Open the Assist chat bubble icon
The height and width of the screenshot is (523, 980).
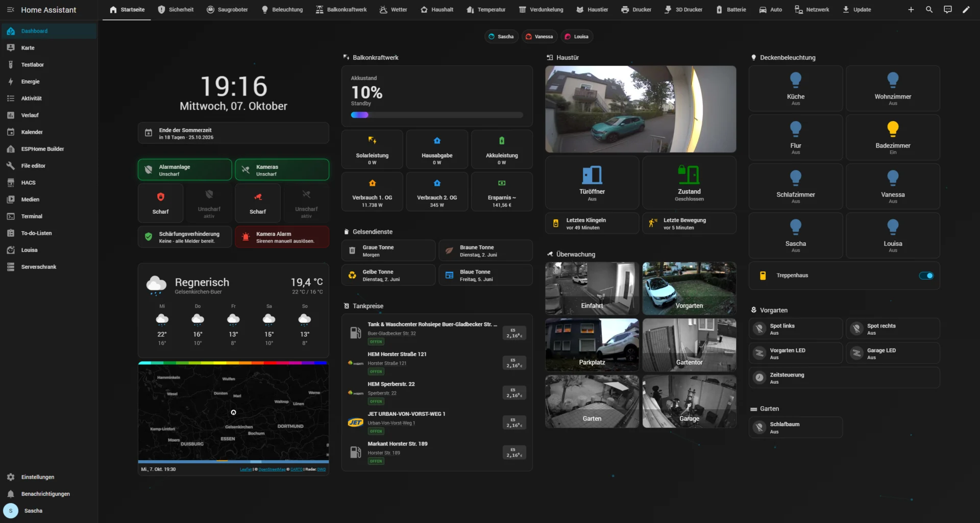click(x=947, y=10)
